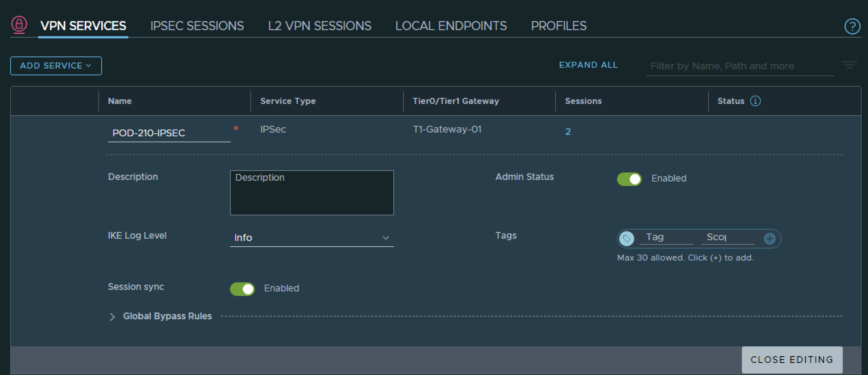Click the EXPAND ALL link
Screen dimensions: 868x375
pos(588,65)
